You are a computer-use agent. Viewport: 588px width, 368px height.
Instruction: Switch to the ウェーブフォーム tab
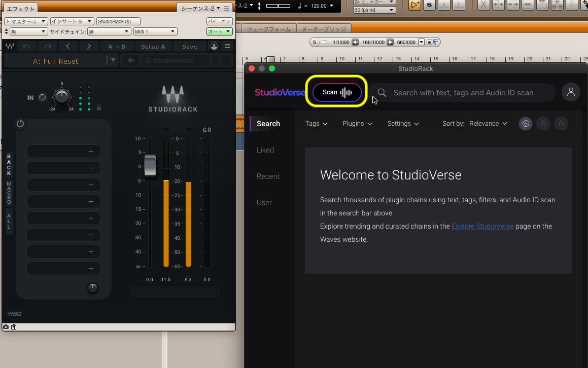[269, 29]
